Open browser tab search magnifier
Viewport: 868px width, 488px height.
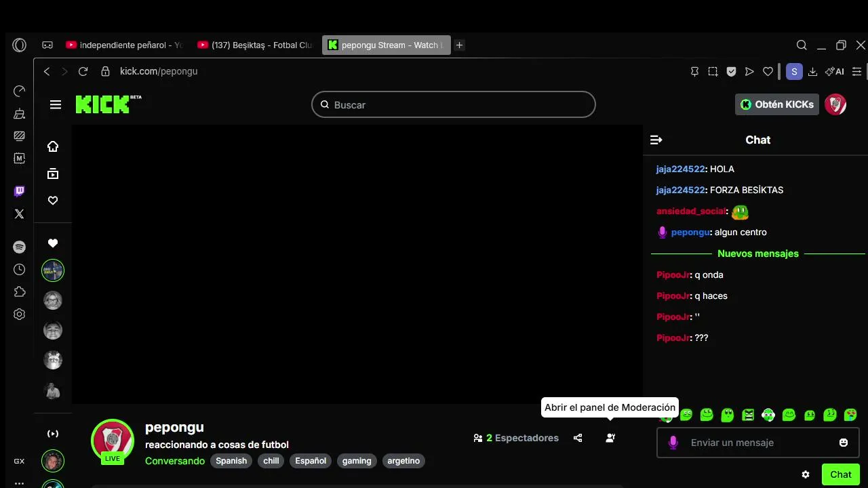(802, 45)
